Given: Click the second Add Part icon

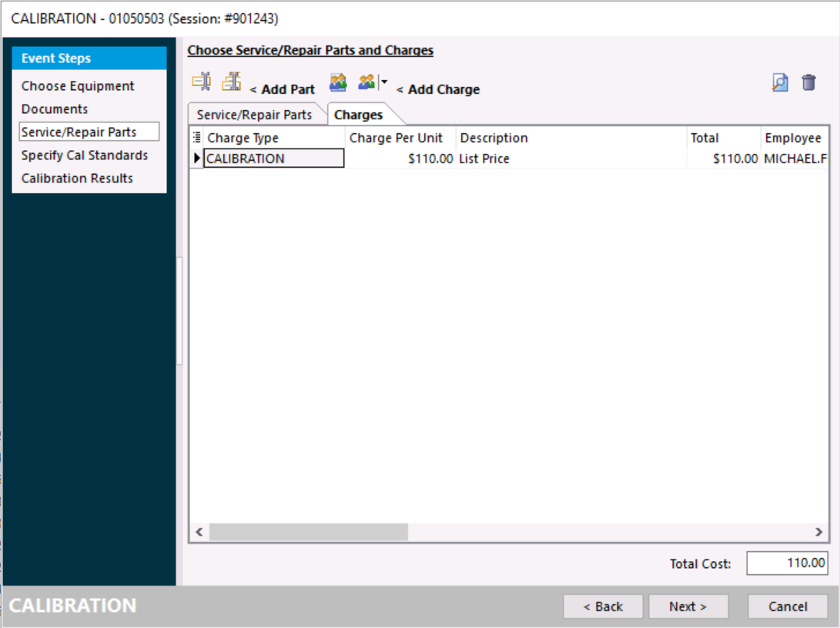Looking at the screenshot, I should [x=231, y=82].
